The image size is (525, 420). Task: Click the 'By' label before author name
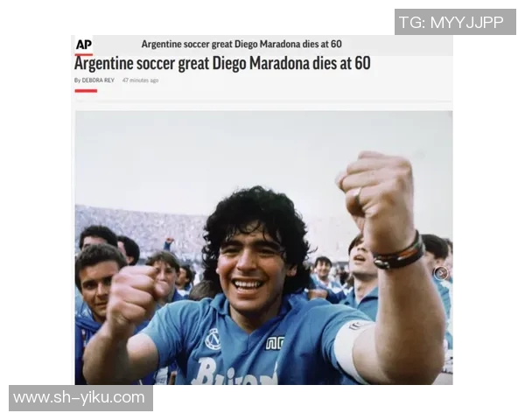[77, 80]
